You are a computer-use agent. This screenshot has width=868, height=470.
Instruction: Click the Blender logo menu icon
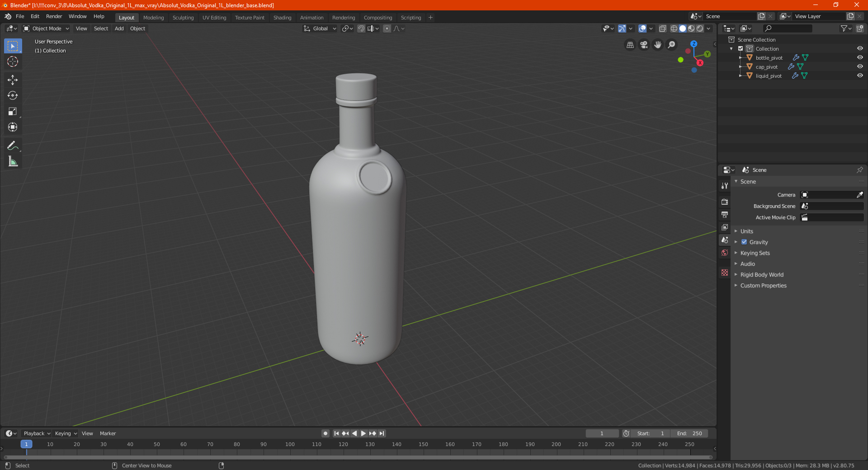[x=8, y=16]
